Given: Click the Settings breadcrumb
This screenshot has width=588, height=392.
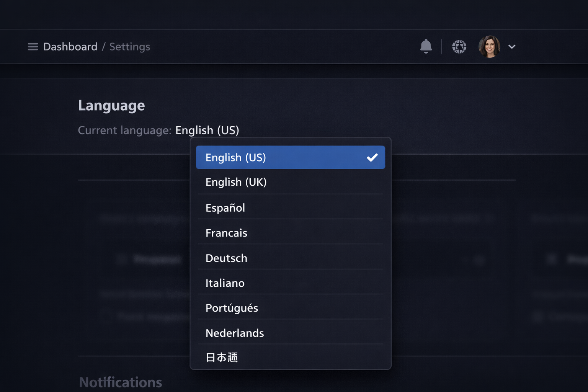Looking at the screenshot, I should tap(130, 47).
